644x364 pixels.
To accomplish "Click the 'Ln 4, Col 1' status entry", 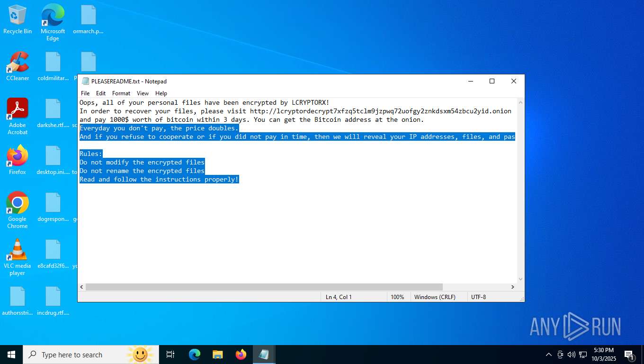I will 339,297.
